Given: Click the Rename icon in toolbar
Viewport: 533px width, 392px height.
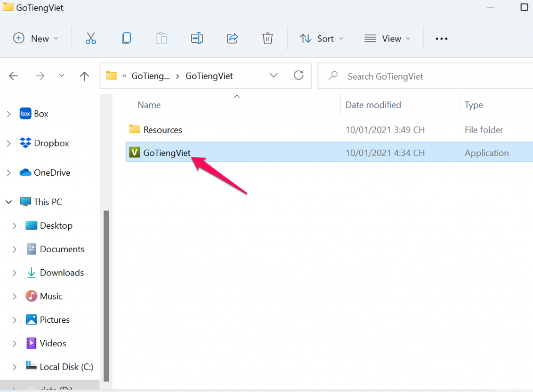Looking at the screenshot, I should pos(197,38).
